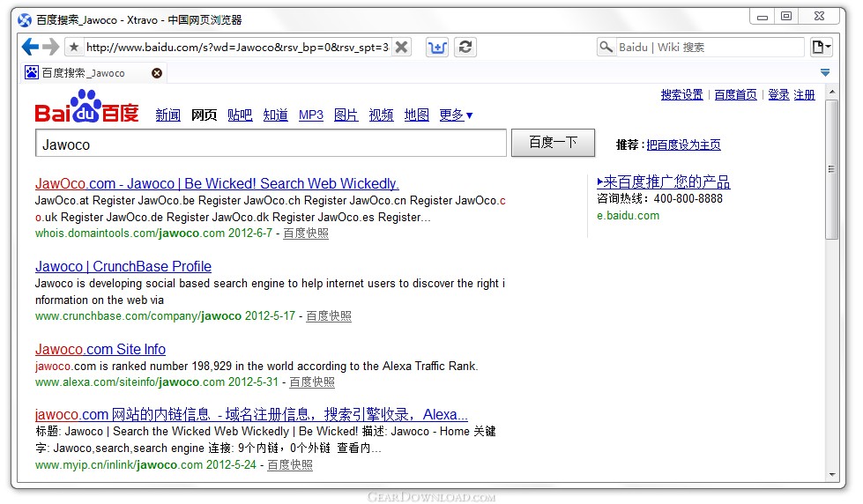Select the 网页 category
Screen dimensions: 863x504
pos(205,115)
